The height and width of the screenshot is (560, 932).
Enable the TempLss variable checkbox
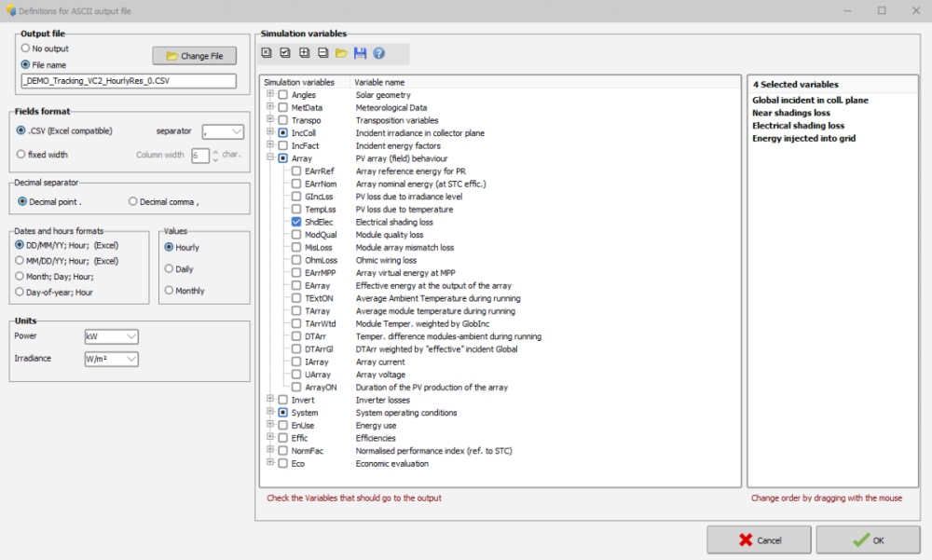coord(296,210)
